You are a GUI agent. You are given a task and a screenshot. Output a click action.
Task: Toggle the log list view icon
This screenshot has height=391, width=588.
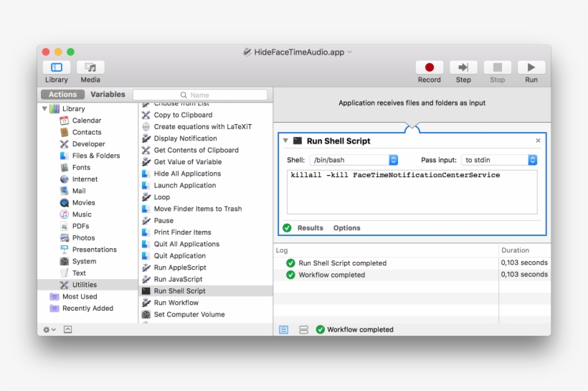point(284,329)
